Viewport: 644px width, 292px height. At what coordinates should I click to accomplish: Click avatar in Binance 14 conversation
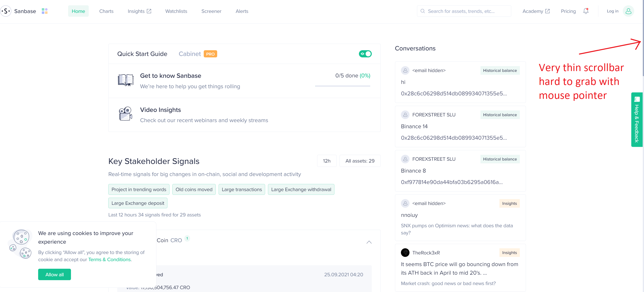pos(405,115)
